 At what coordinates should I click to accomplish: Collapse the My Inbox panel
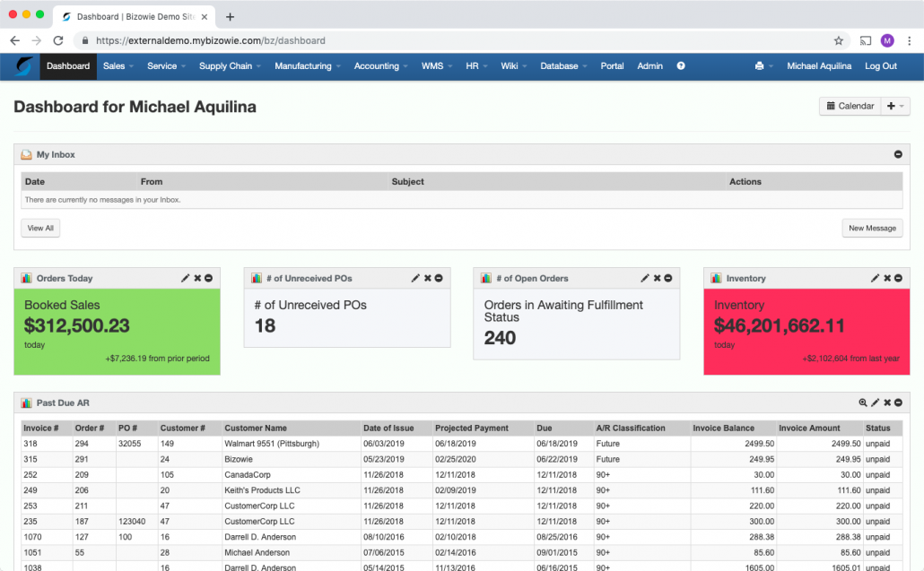[898, 155]
